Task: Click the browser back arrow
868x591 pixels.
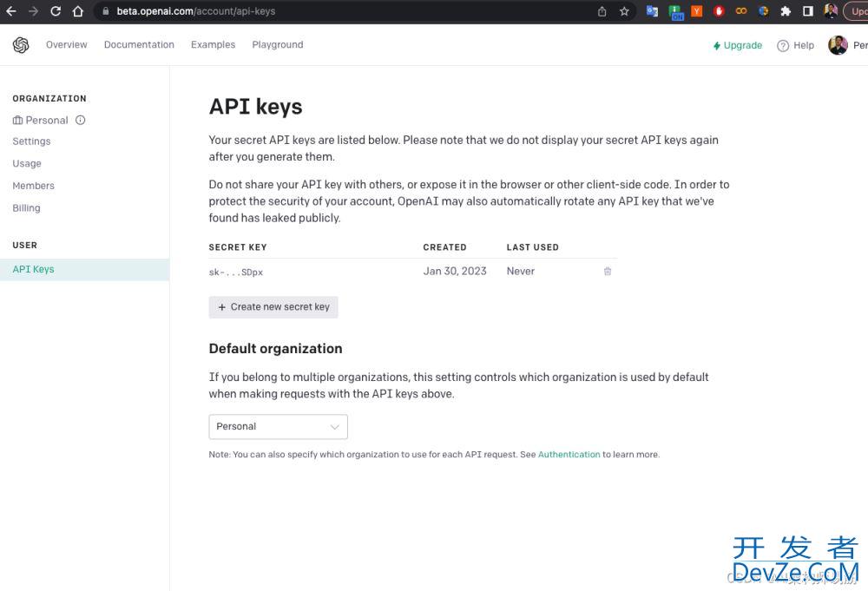Action: coord(11,11)
